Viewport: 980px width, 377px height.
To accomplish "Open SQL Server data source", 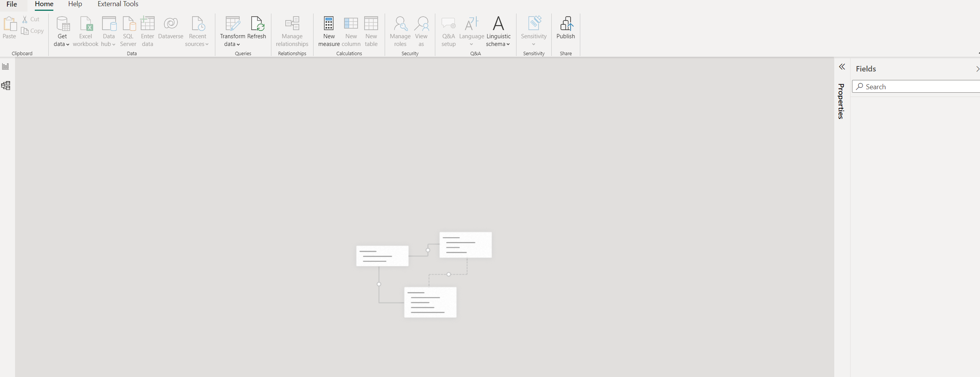I will 128,32.
